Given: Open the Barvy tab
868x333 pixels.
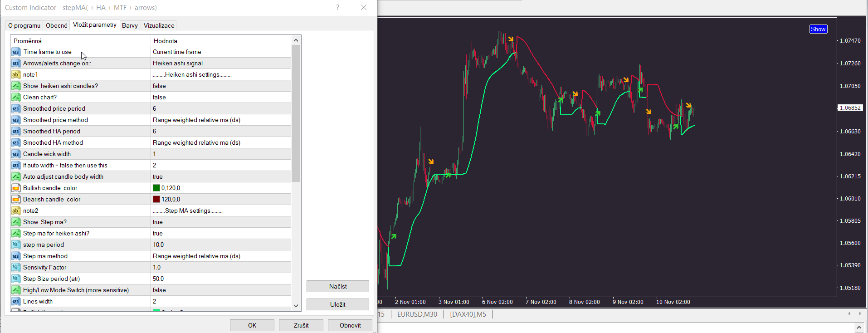Looking at the screenshot, I should [x=130, y=25].
